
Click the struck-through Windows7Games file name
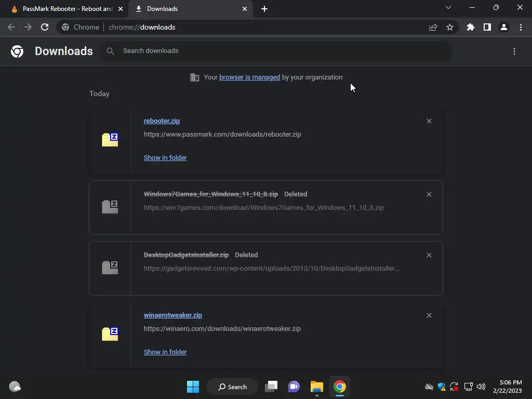point(211,194)
